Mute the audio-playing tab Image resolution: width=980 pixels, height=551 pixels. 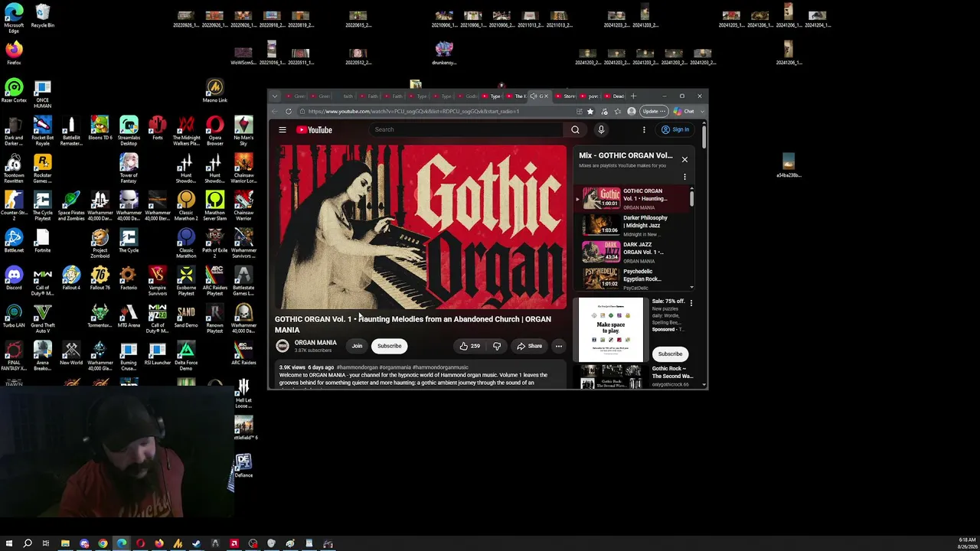(x=534, y=96)
